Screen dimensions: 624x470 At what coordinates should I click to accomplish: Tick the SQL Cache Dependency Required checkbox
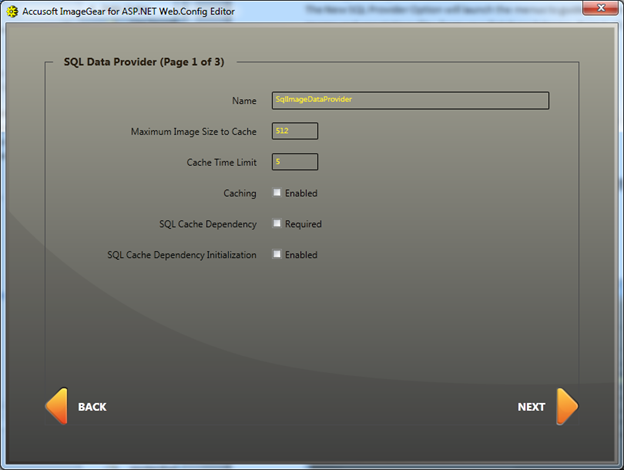click(x=277, y=224)
